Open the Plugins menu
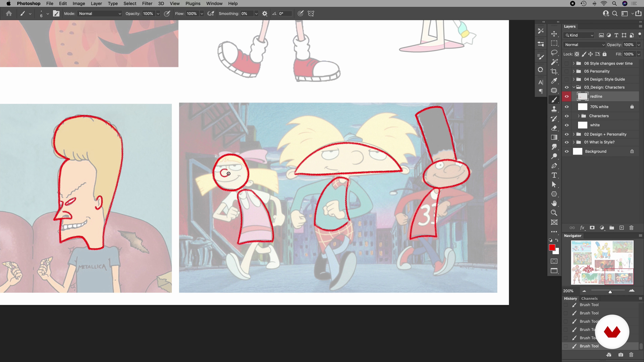Viewport: 644px width, 362px height. 193,4
